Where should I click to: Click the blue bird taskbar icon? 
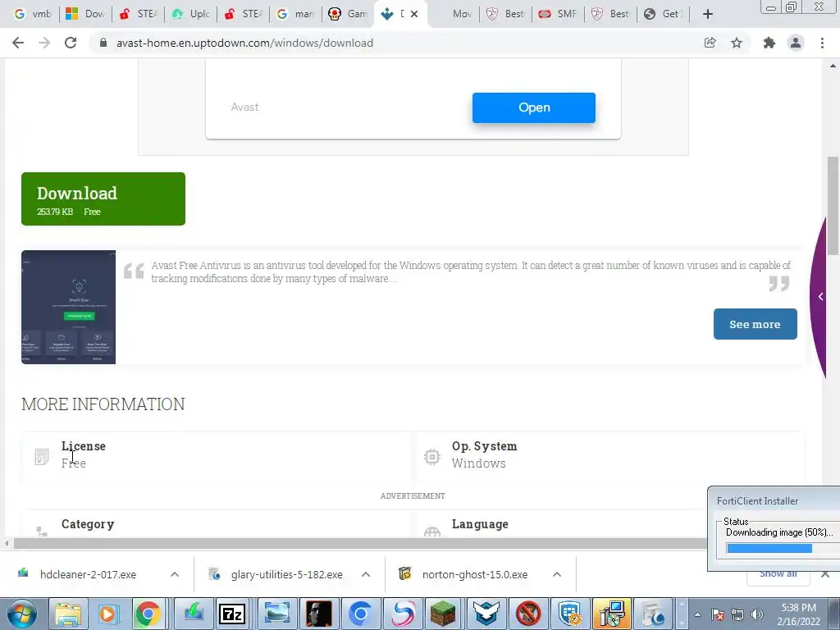[486, 614]
